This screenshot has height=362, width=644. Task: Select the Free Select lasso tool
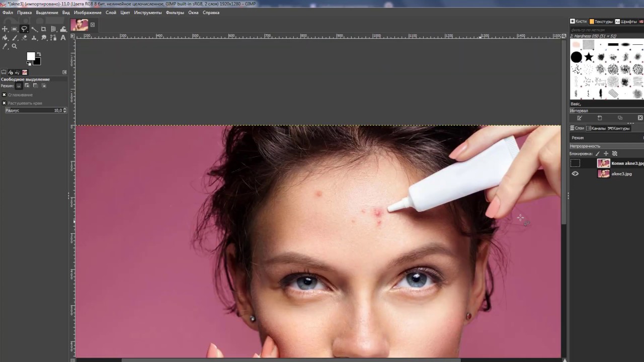[24, 29]
